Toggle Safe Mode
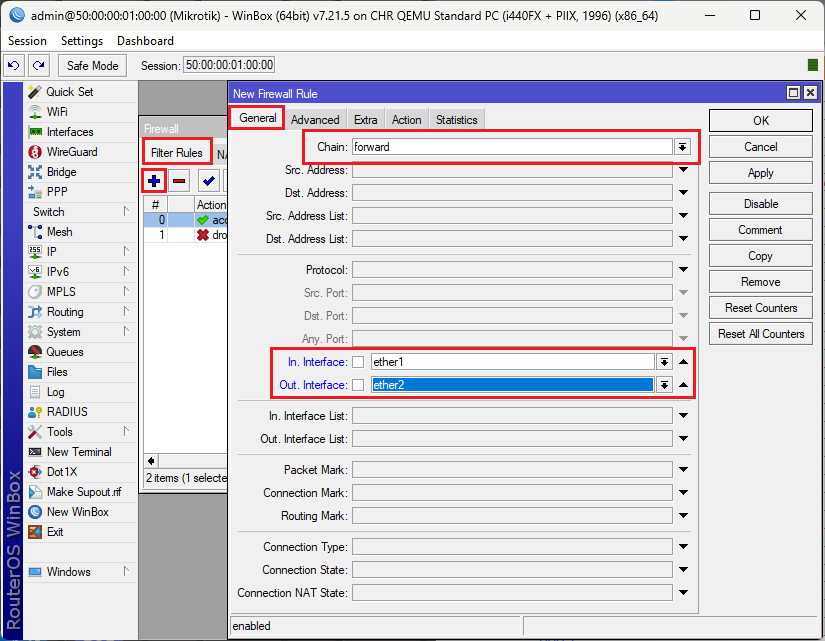Viewport: 825px width, 641px height. pos(93,65)
